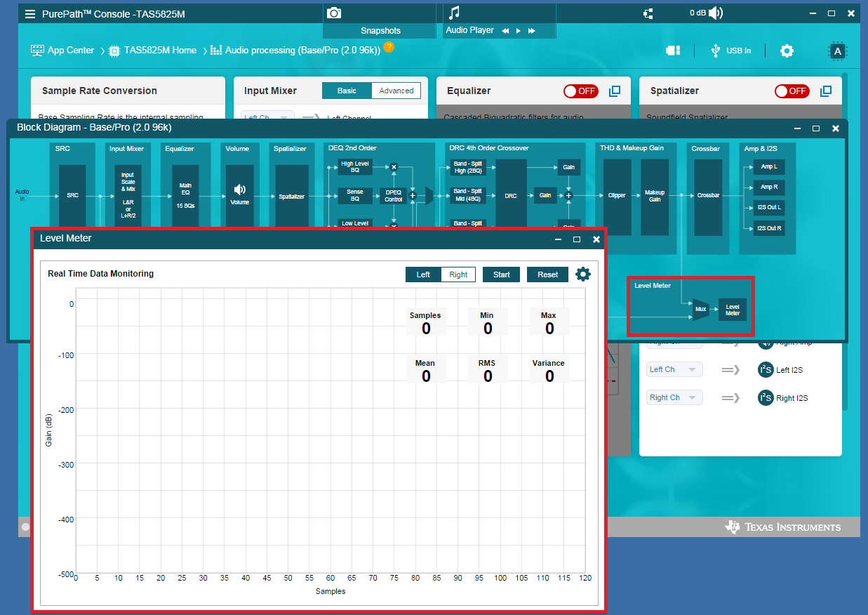Open Audio processing (Base/Pro) breadcrumb
This screenshot has height=615, width=868.
[302, 51]
